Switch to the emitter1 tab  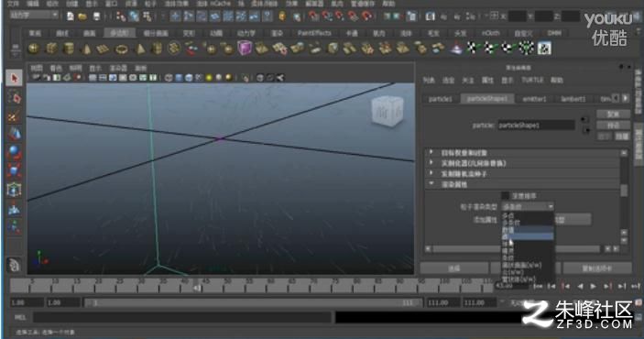[534, 99]
